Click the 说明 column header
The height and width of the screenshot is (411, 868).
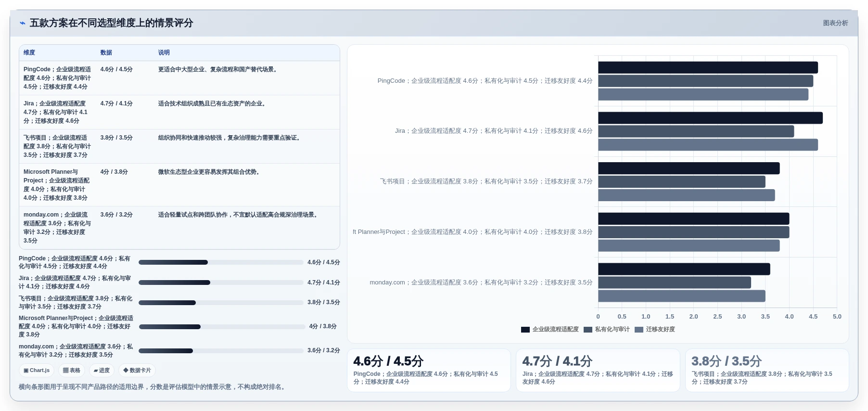[164, 53]
